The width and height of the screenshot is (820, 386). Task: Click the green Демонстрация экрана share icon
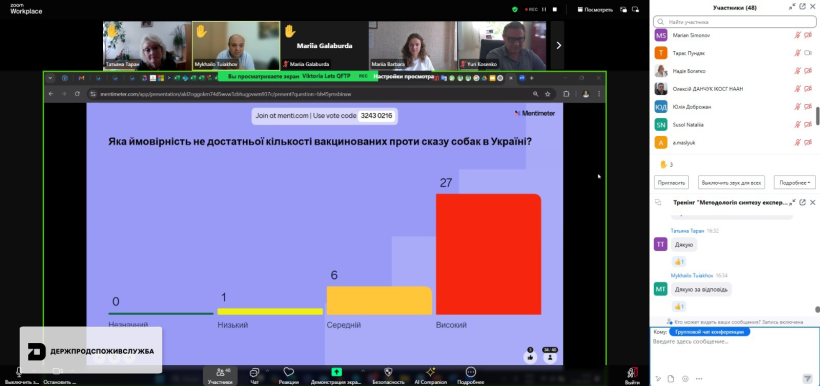336,372
